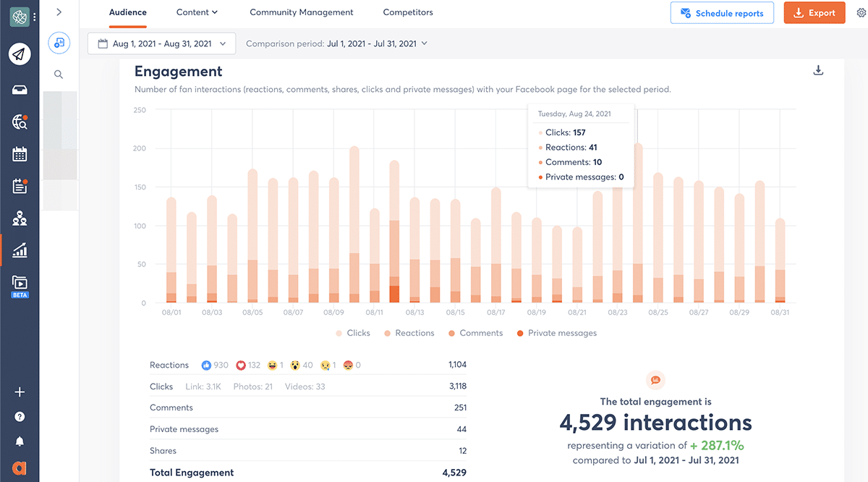Toggle the Private messages series in legend
This screenshot has width=868, height=482.
click(x=557, y=333)
